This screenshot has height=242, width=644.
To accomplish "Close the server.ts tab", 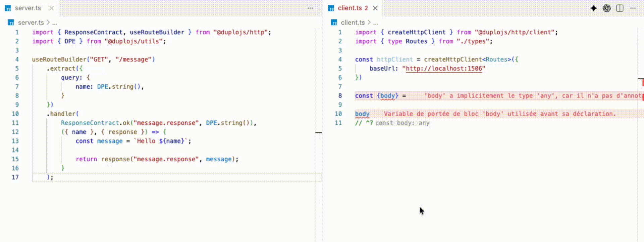I will click(x=51, y=8).
